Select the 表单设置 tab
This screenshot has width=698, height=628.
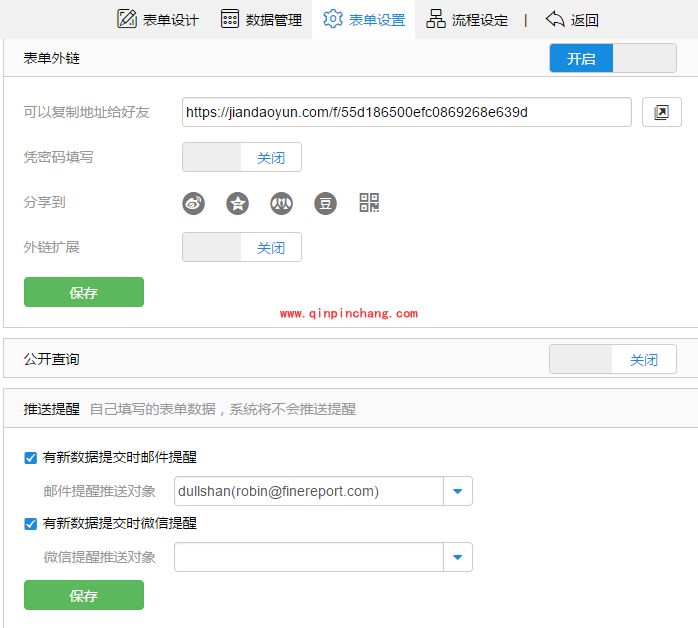(364, 20)
